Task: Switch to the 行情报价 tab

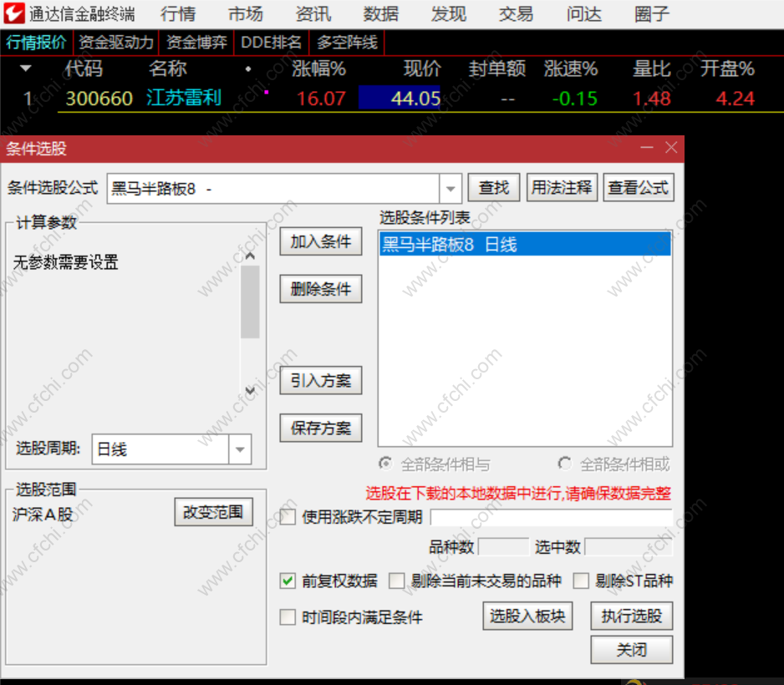Action: click(37, 43)
